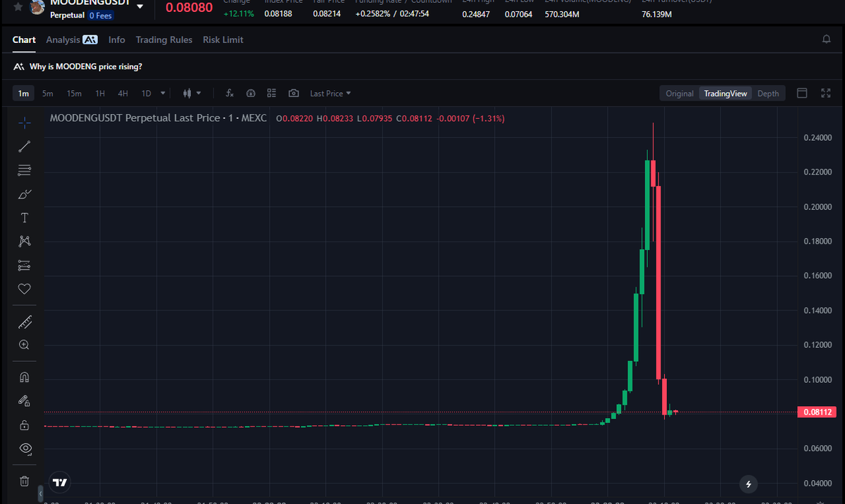The height and width of the screenshot is (504, 845).
Task: Select the 15m timeframe
Action: pyautogui.click(x=74, y=93)
